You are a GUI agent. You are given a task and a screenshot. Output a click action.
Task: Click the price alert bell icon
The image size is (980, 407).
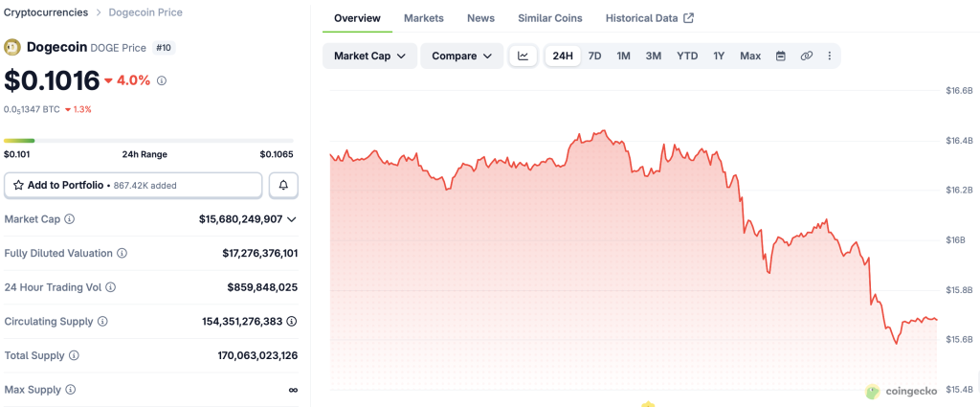[283, 185]
